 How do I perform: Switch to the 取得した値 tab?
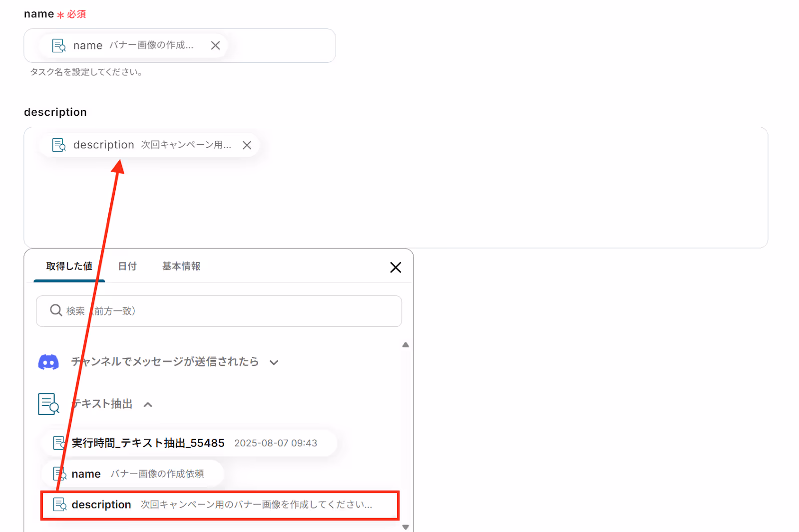coord(69,266)
